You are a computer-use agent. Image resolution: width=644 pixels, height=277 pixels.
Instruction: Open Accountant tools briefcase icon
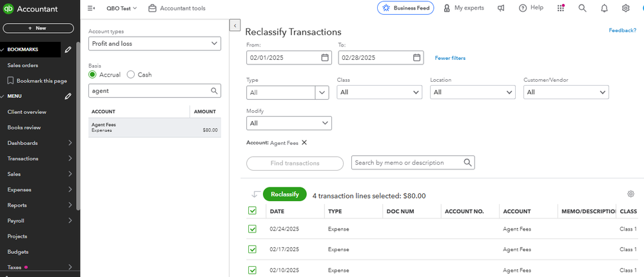(x=152, y=8)
